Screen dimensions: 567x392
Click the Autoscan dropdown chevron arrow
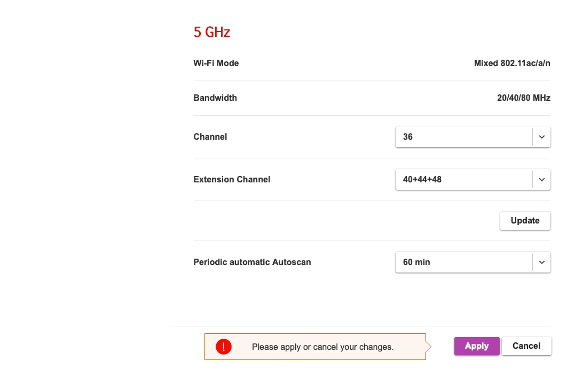point(541,262)
